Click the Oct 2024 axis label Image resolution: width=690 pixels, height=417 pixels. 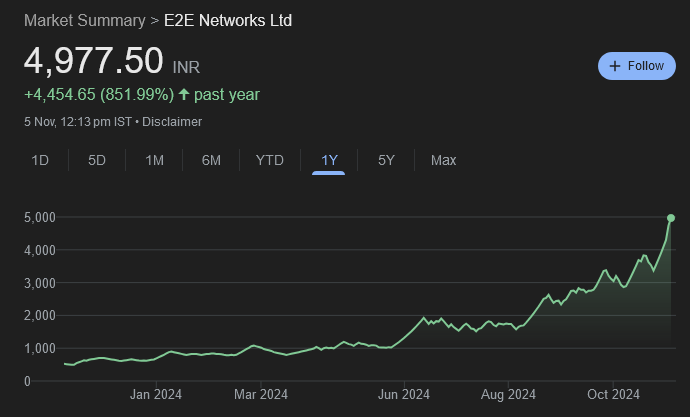pyautogui.click(x=613, y=395)
